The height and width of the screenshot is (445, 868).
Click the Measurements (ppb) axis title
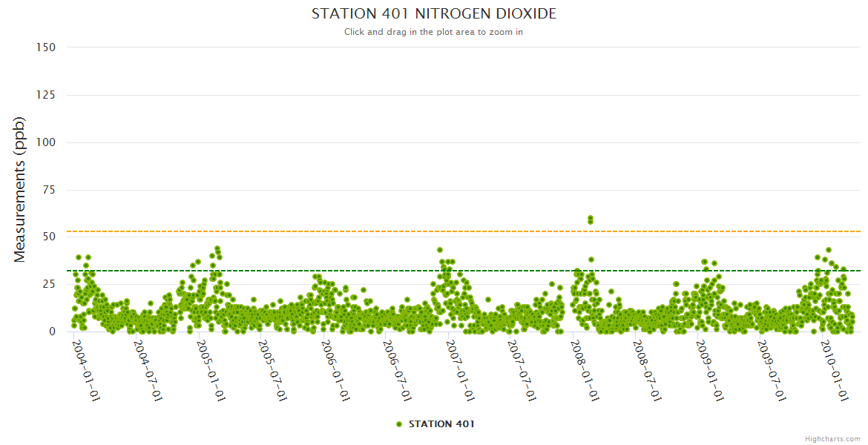(20, 189)
